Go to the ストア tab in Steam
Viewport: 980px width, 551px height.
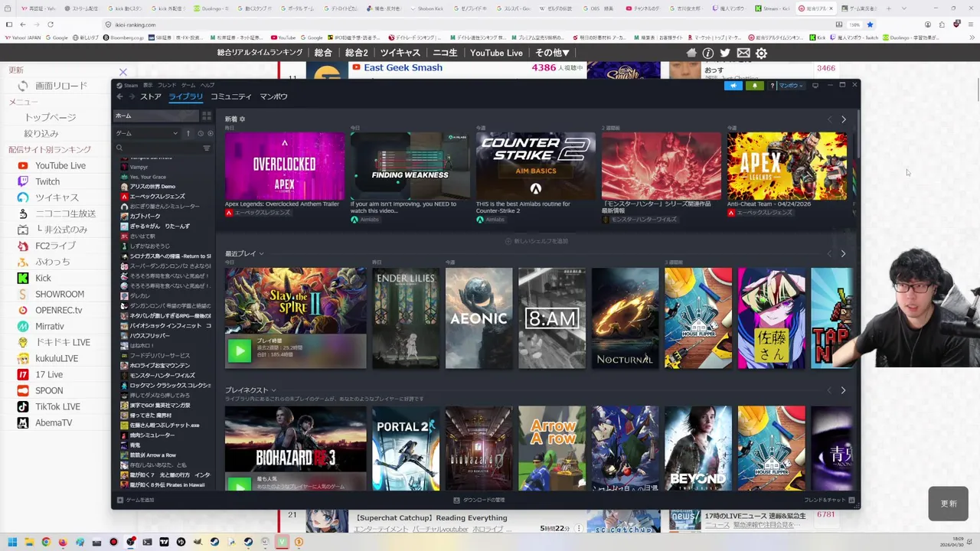click(x=151, y=96)
